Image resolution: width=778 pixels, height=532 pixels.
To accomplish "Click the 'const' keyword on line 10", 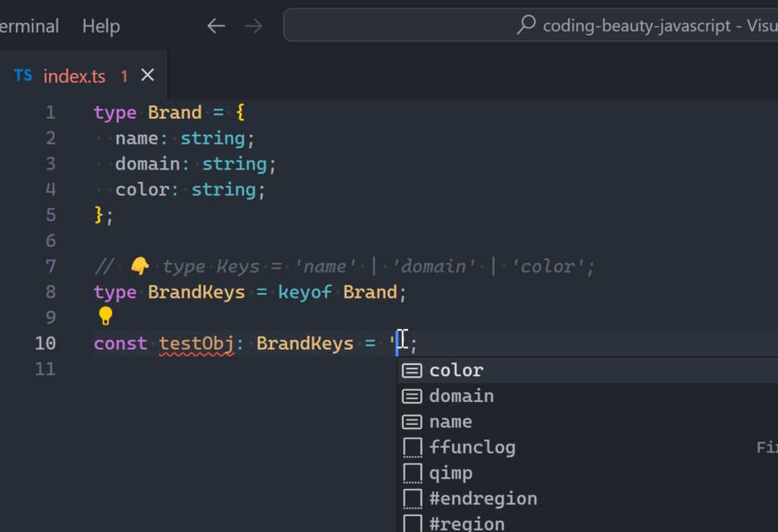I will (x=120, y=344).
